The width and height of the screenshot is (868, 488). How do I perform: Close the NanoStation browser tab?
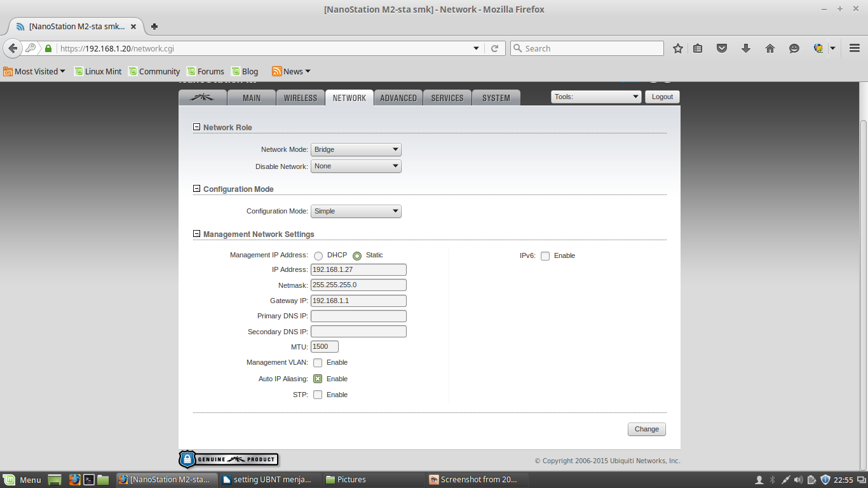133,27
